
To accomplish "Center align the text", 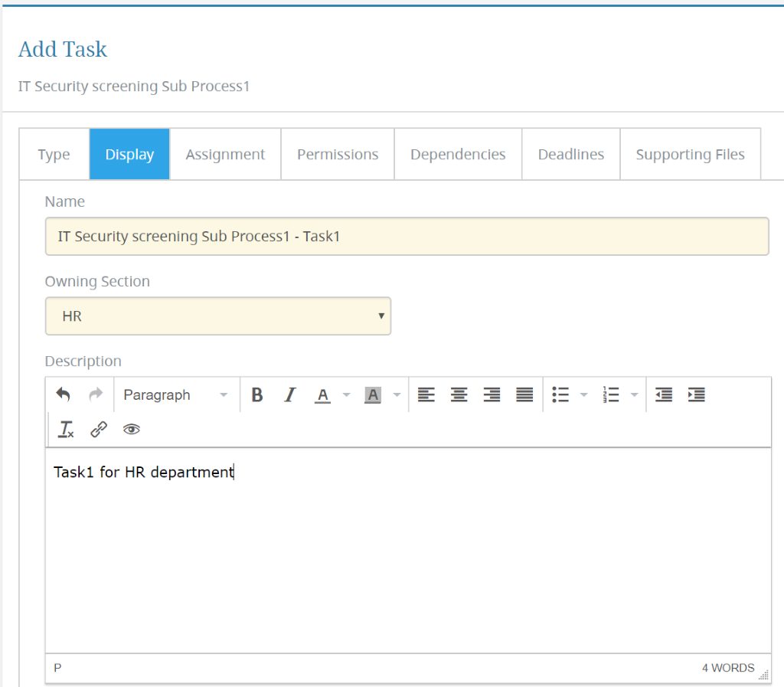I will click(x=459, y=394).
